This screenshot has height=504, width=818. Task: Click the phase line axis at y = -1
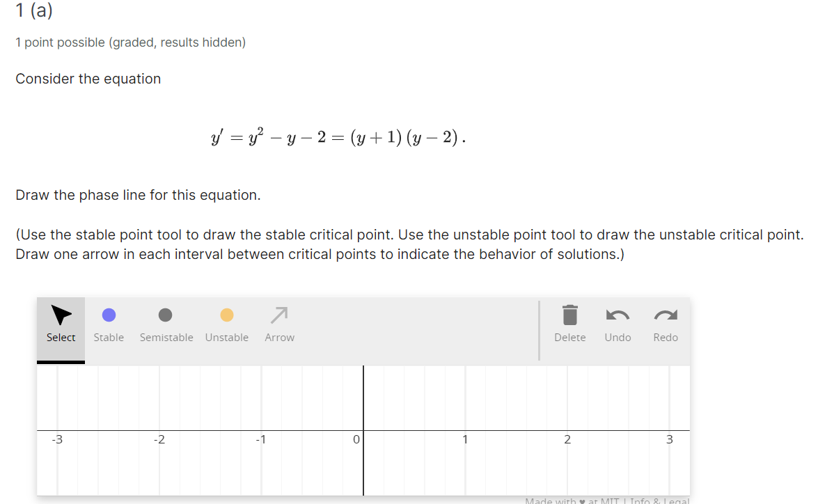(x=261, y=430)
